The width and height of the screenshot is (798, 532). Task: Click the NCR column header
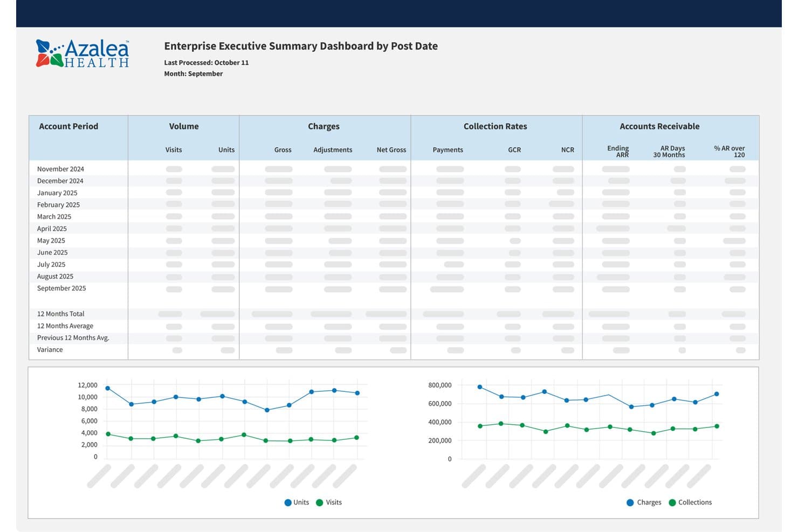click(x=567, y=150)
